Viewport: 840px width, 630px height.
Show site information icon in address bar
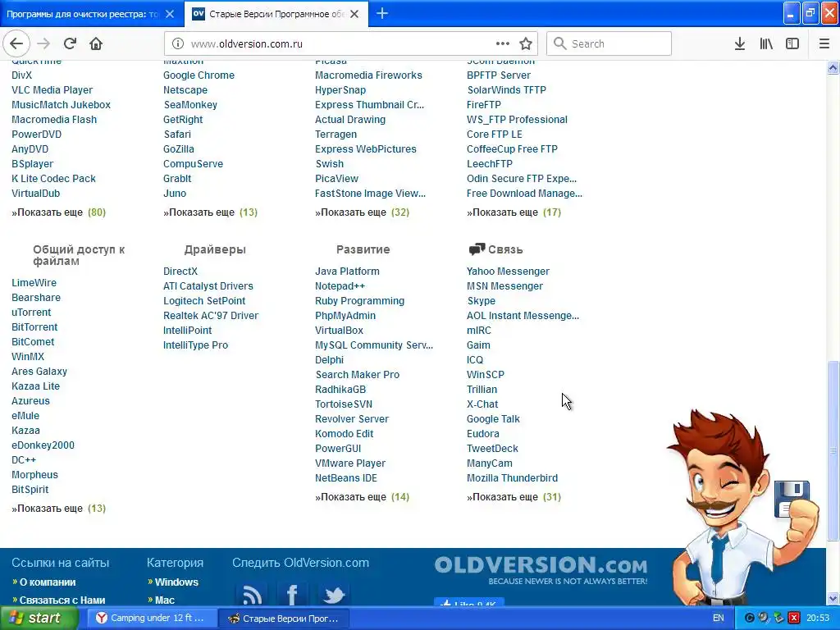178,44
